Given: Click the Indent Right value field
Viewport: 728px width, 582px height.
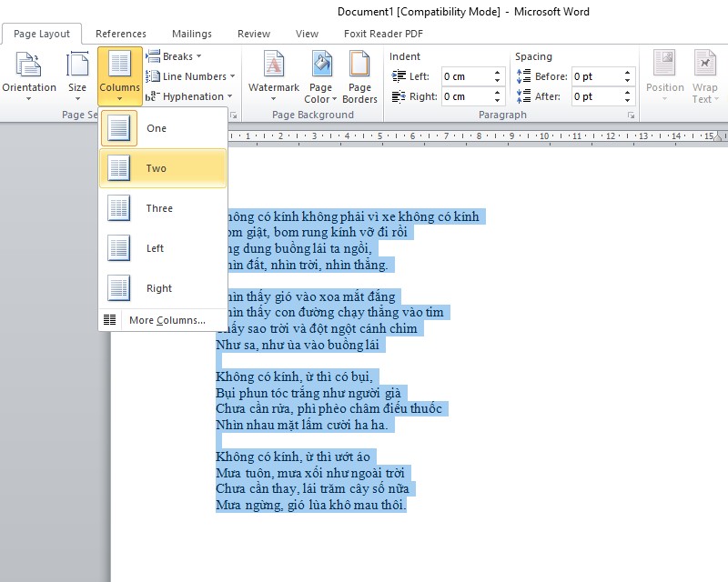Looking at the screenshot, I should (x=466, y=96).
